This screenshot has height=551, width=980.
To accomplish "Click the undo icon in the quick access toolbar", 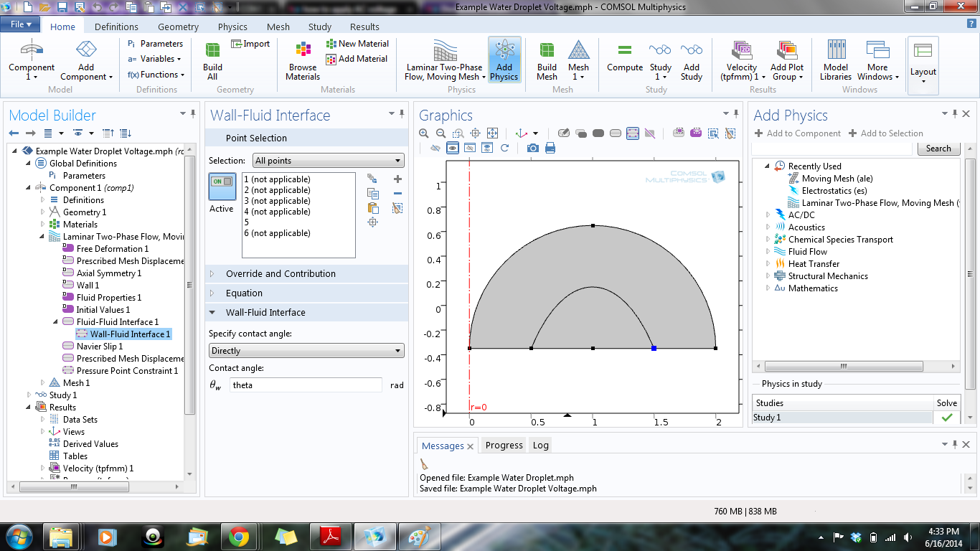I will [99, 7].
